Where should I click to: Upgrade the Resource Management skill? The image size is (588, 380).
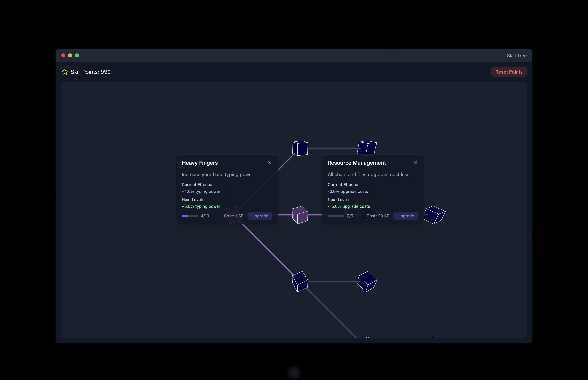tap(405, 216)
